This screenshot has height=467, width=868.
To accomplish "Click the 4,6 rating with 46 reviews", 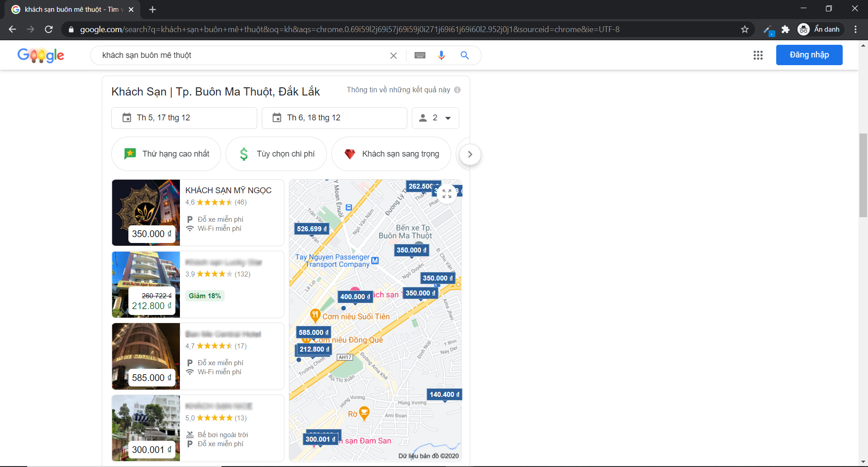I will 216,202.
